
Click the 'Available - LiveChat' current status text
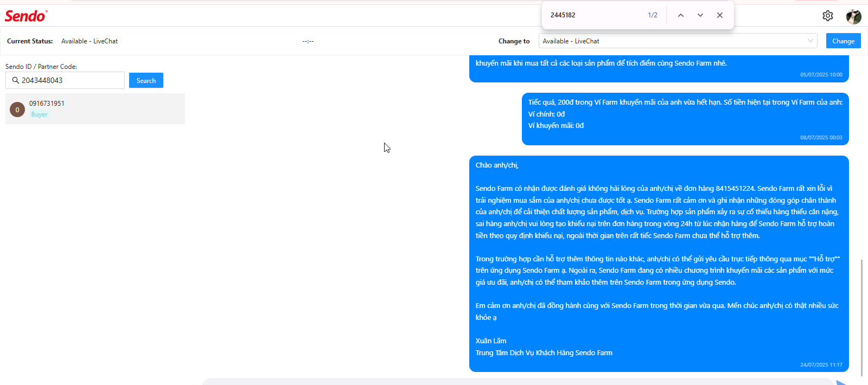(90, 41)
